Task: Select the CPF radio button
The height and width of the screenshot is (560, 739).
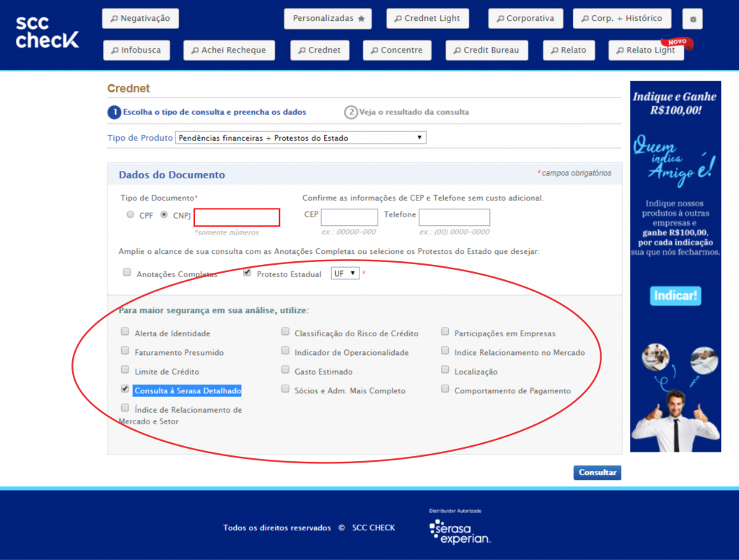Action: 130,214
